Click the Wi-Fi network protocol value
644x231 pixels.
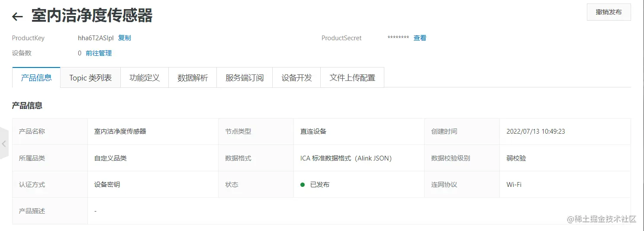[514, 185]
